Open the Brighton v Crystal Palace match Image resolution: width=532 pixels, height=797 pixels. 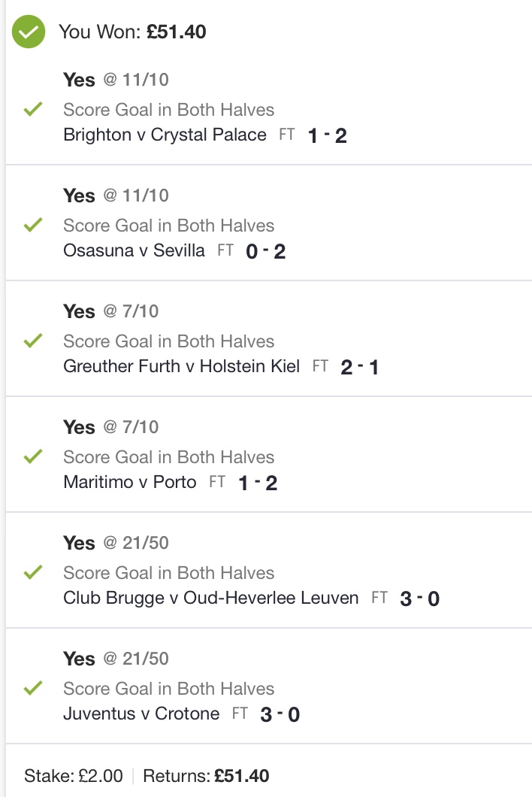click(165, 135)
